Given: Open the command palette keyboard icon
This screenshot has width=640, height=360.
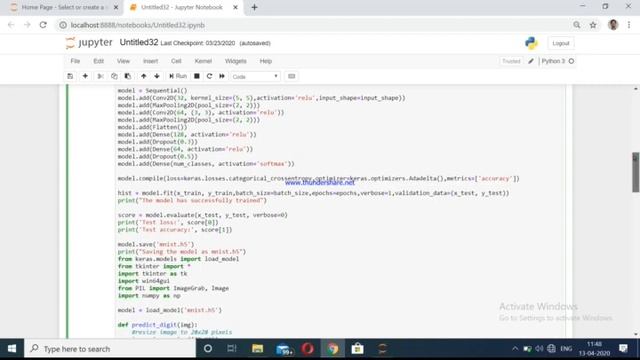Looking at the screenshot, I should tap(291, 76).
